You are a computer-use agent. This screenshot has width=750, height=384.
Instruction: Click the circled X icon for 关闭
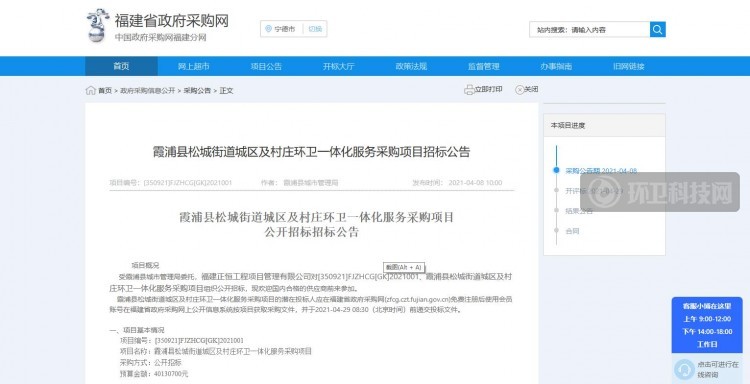[x=519, y=89]
